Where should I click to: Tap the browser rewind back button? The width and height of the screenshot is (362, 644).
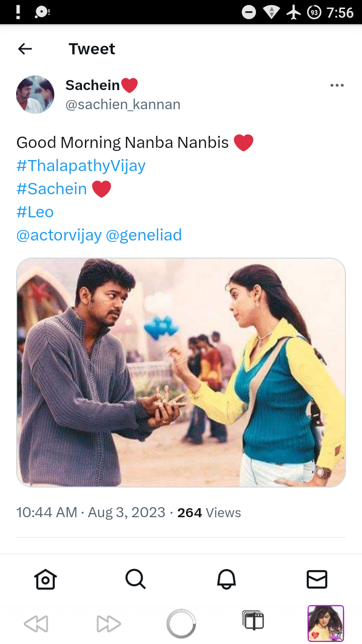pyautogui.click(x=36, y=624)
